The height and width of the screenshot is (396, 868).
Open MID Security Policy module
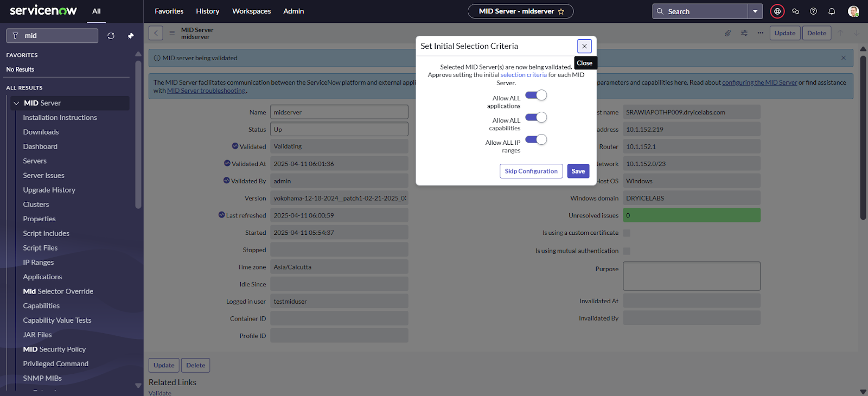pos(54,349)
